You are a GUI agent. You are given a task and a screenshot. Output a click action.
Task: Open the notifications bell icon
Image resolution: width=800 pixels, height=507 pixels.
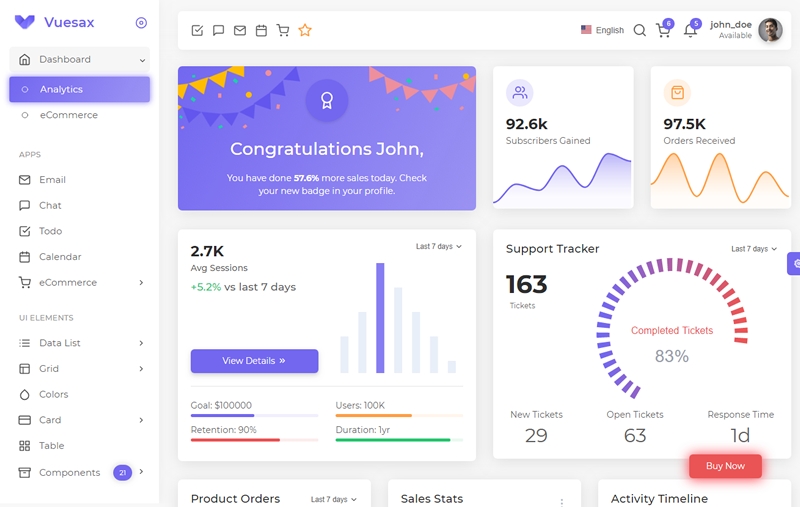[690, 31]
